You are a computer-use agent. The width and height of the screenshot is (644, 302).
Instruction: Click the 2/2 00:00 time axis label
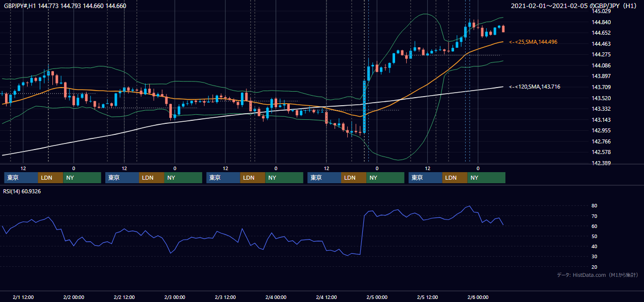point(74,297)
